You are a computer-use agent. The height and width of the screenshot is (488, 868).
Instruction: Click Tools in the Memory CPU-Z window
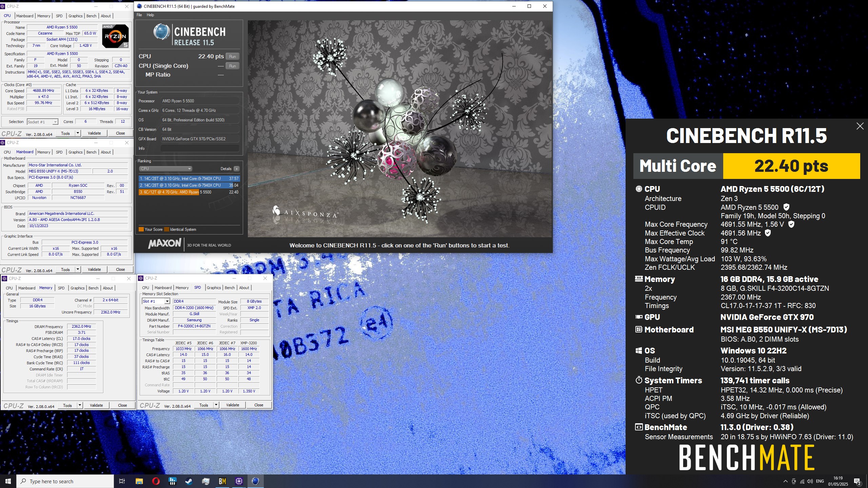(x=67, y=405)
